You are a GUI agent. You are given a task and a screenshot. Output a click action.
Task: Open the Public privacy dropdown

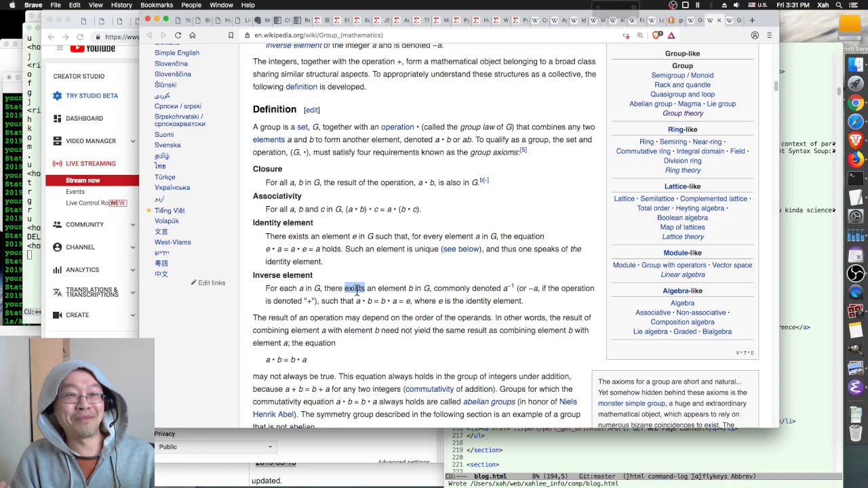[x=216, y=447]
